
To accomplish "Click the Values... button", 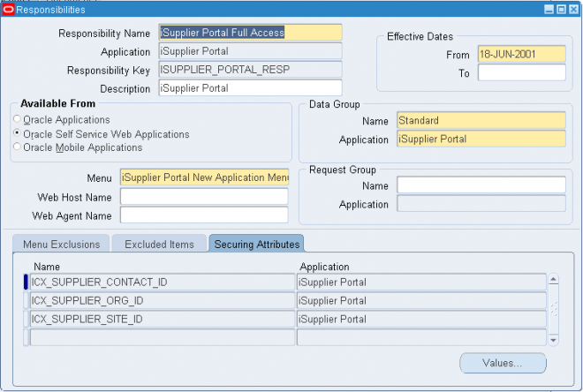I will click(503, 363).
